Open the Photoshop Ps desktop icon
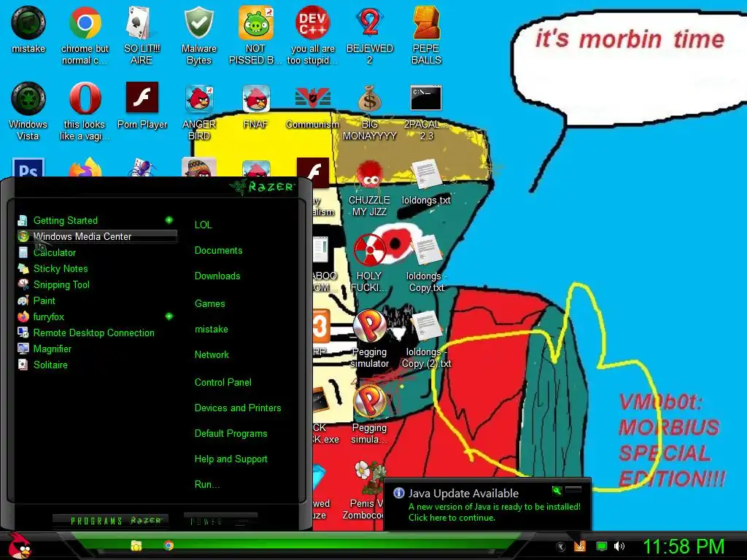 point(28,168)
